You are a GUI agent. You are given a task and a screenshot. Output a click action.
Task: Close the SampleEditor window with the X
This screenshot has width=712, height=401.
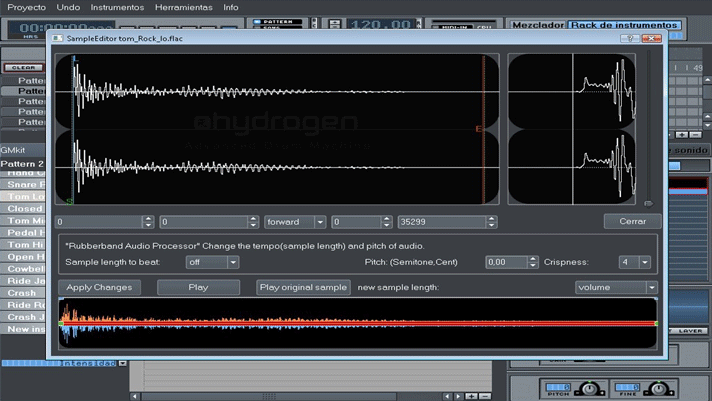pyautogui.click(x=651, y=39)
